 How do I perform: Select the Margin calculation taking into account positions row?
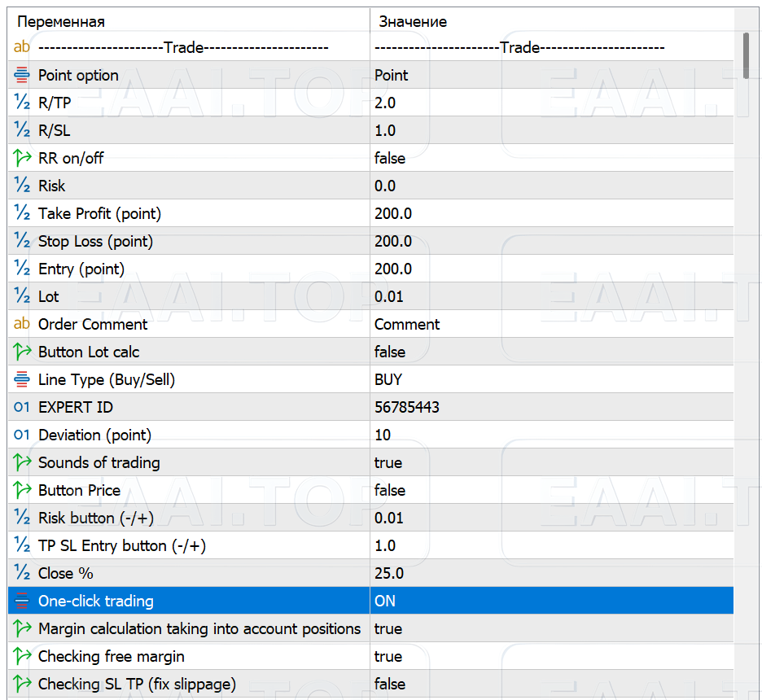pyautogui.click(x=199, y=629)
